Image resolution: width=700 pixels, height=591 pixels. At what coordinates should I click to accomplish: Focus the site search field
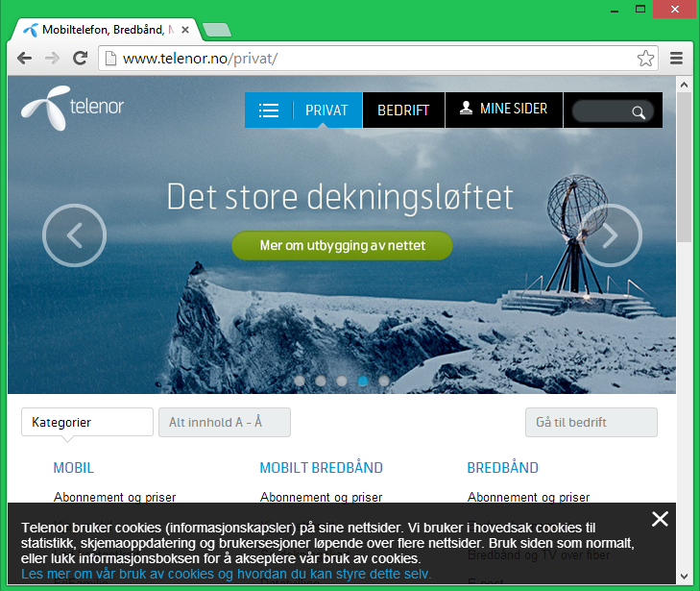(613, 111)
